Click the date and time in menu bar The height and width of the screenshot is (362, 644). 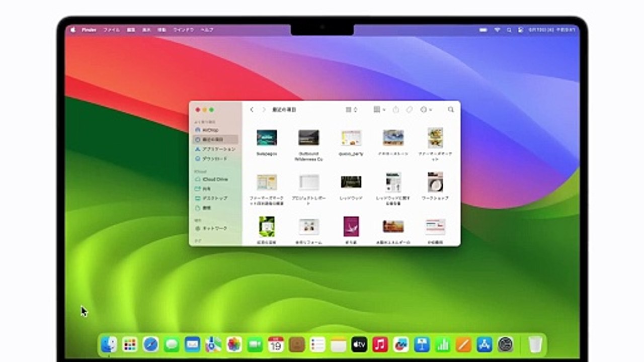point(551,30)
